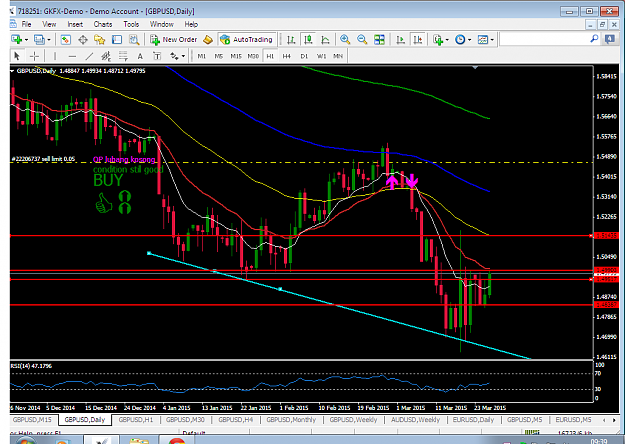This screenshot has height=444, width=625.
Task: Open the Data Window crosshair icon
Action: pyautogui.click(x=83, y=39)
